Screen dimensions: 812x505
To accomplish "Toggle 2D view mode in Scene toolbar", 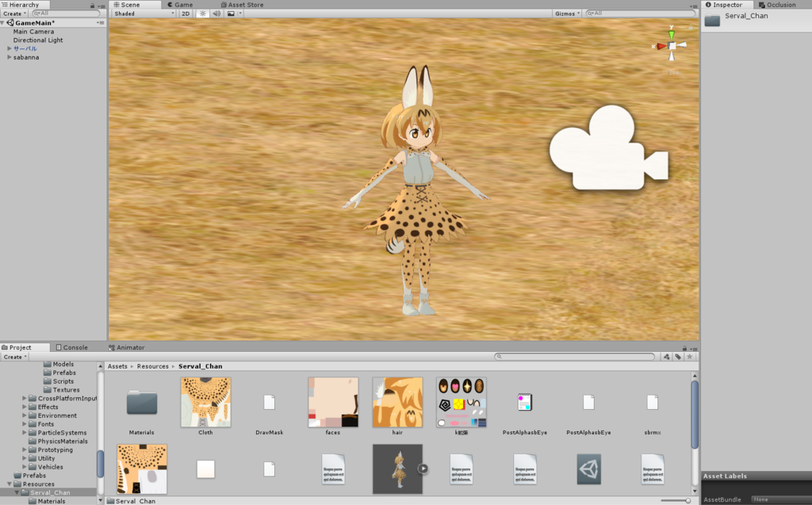I will point(186,13).
